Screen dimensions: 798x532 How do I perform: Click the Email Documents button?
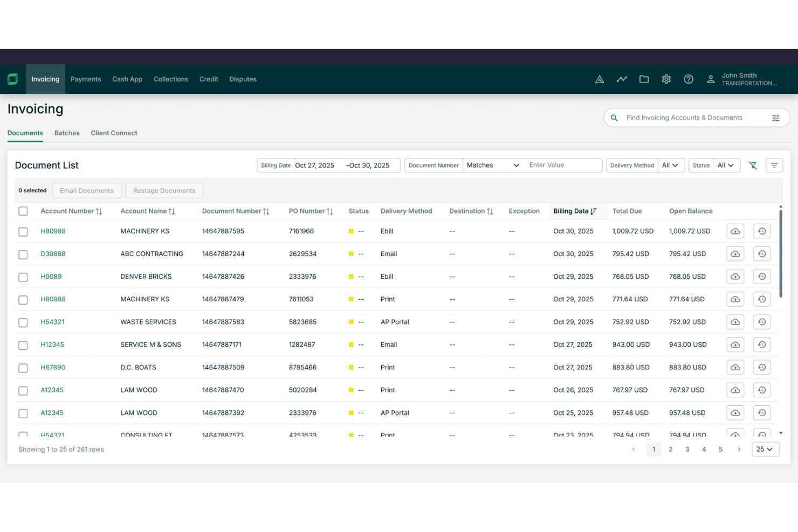(87, 191)
